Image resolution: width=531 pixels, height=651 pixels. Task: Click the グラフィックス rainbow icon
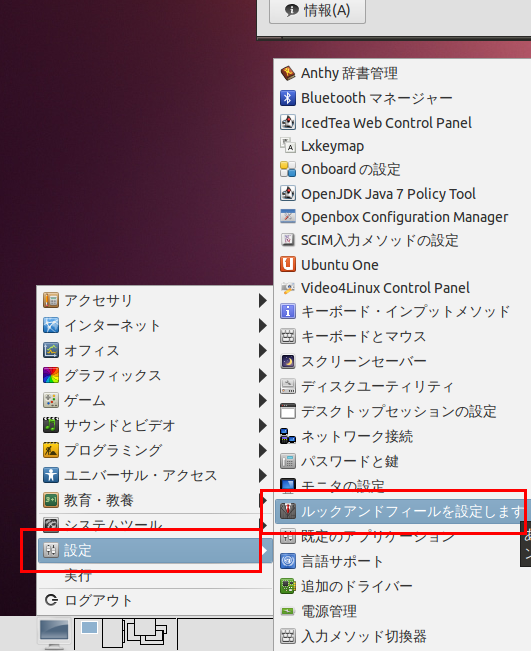point(51,375)
